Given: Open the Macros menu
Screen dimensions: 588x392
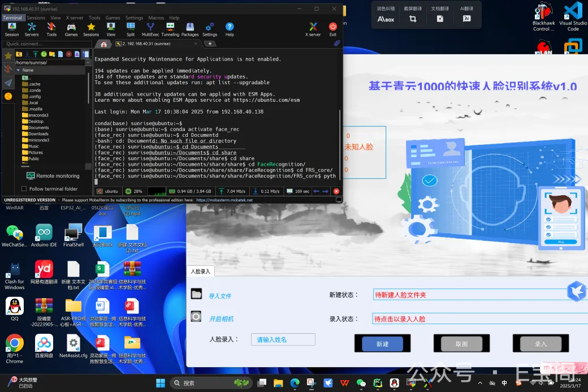Looking at the screenshot, I should (x=156, y=18).
